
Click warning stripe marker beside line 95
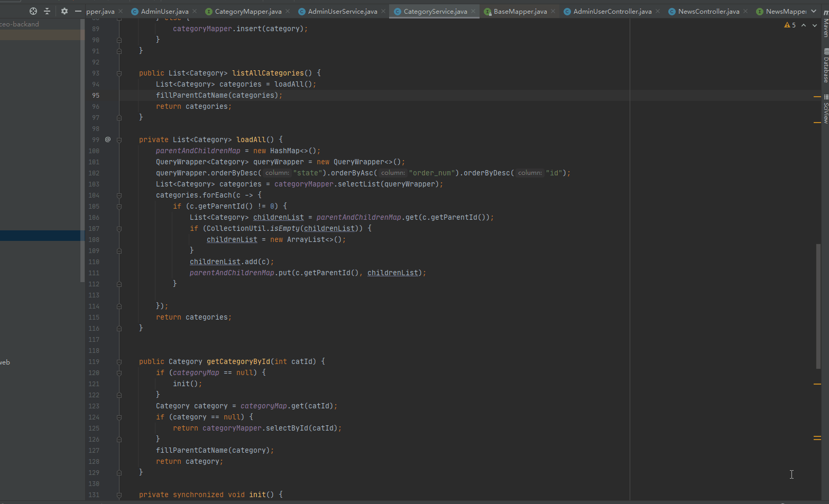coord(817,97)
